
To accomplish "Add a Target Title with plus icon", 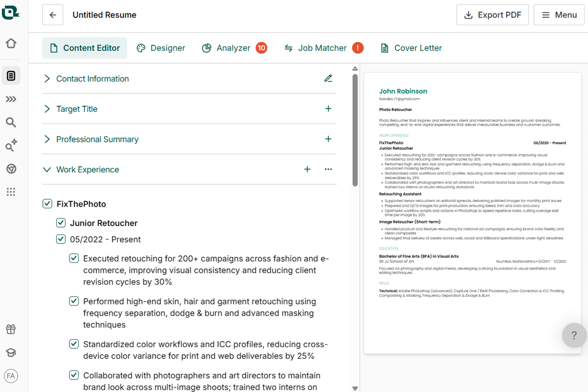I will pos(328,108).
